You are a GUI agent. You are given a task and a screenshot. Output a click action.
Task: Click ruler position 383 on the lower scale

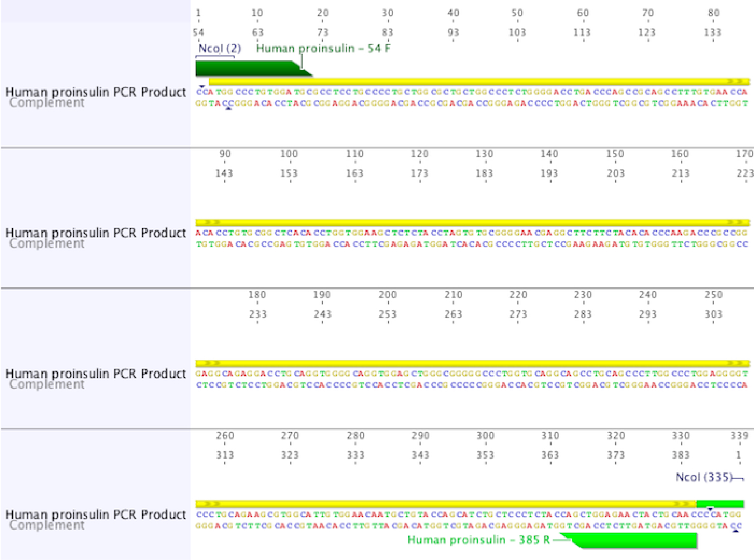click(x=680, y=456)
